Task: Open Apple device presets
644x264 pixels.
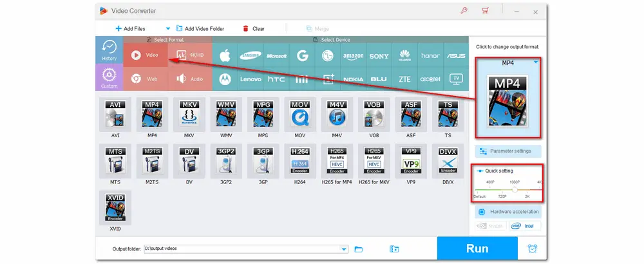Action: [225, 55]
